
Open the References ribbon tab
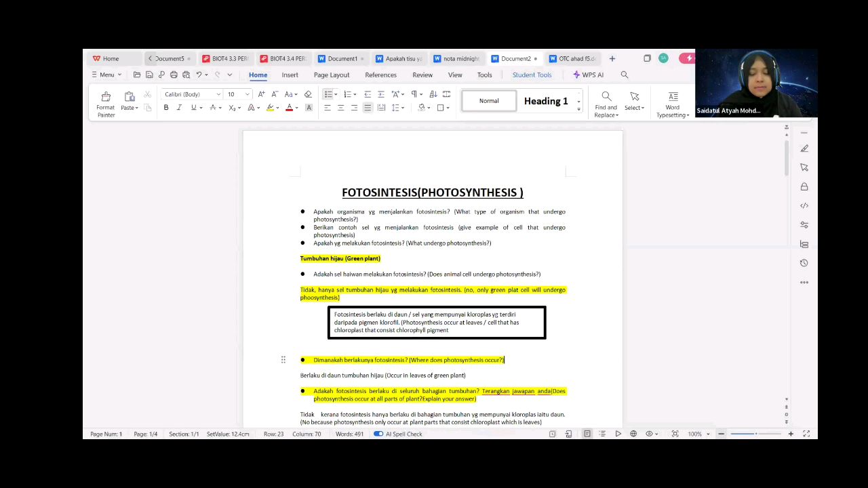(x=380, y=75)
